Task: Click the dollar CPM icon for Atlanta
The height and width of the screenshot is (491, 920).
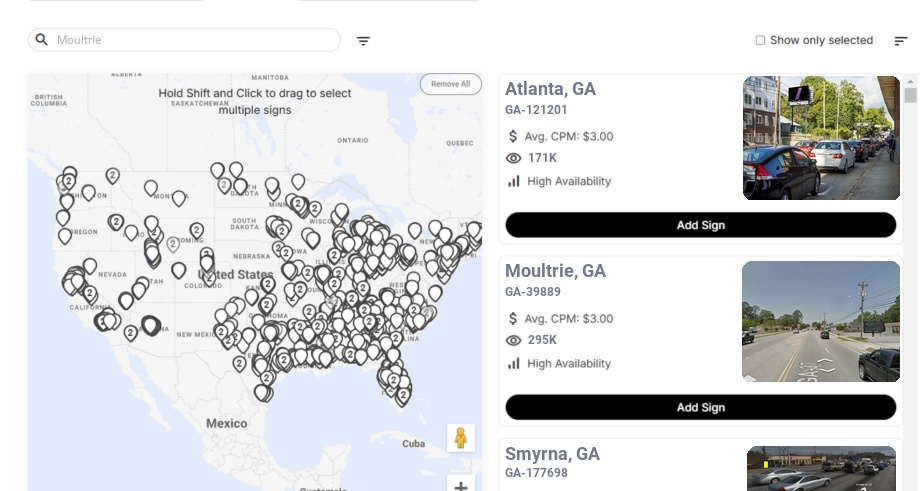Action: tap(513, 136)
